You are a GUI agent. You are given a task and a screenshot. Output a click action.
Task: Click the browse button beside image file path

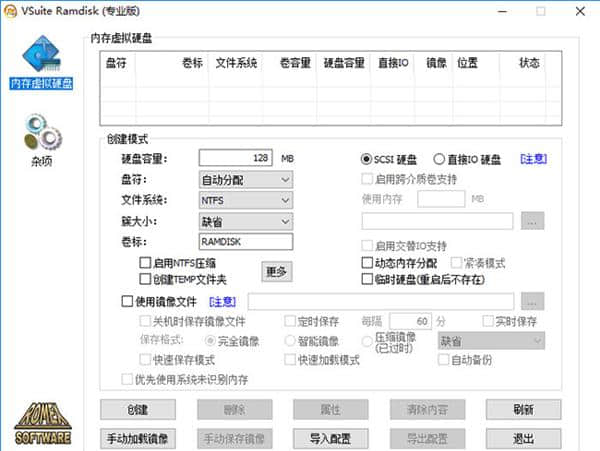[x=533, y=301]
